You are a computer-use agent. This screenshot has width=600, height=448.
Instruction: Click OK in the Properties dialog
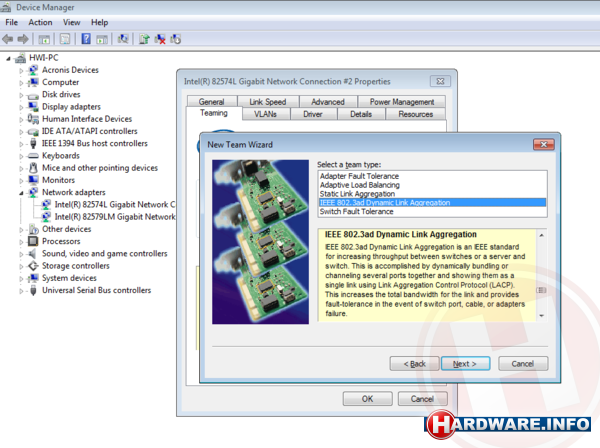click(x=368, y=399)
